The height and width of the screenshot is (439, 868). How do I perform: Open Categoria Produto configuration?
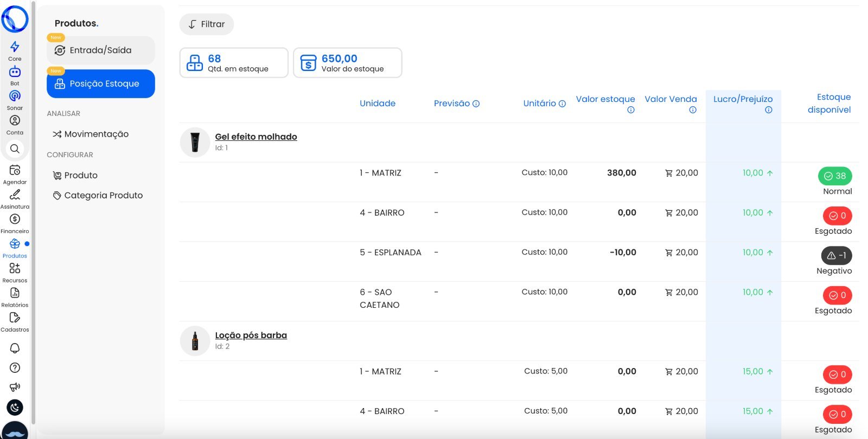point(98,195)
